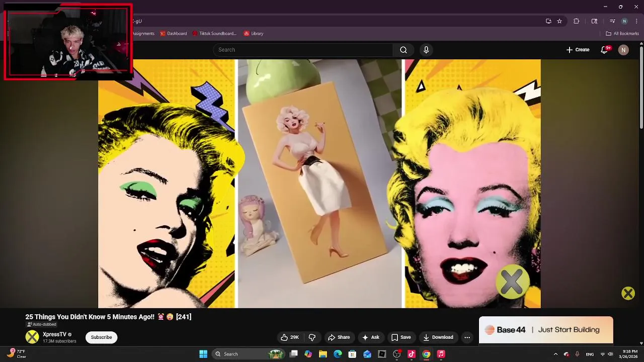Open XpressTV channel name link
644x362 pixels.
tap(54, 334)
